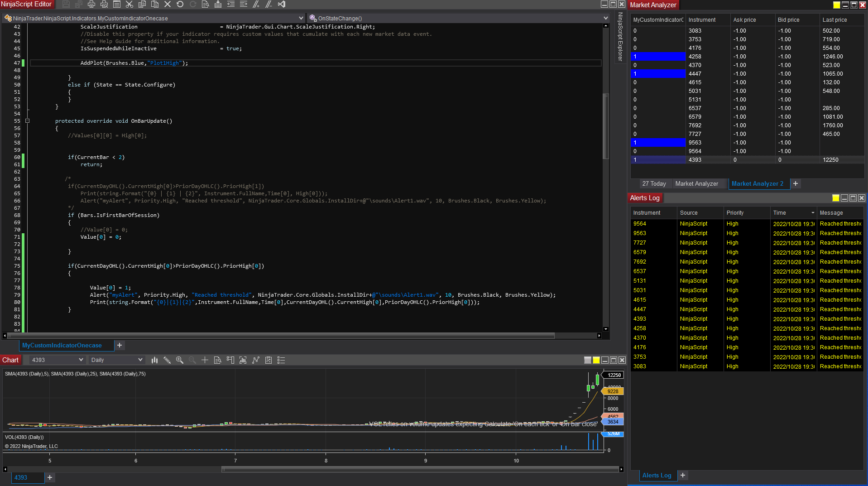868x486 pixels.
Task: Open the Daily interval dropdown
Action: click(140, 360)
